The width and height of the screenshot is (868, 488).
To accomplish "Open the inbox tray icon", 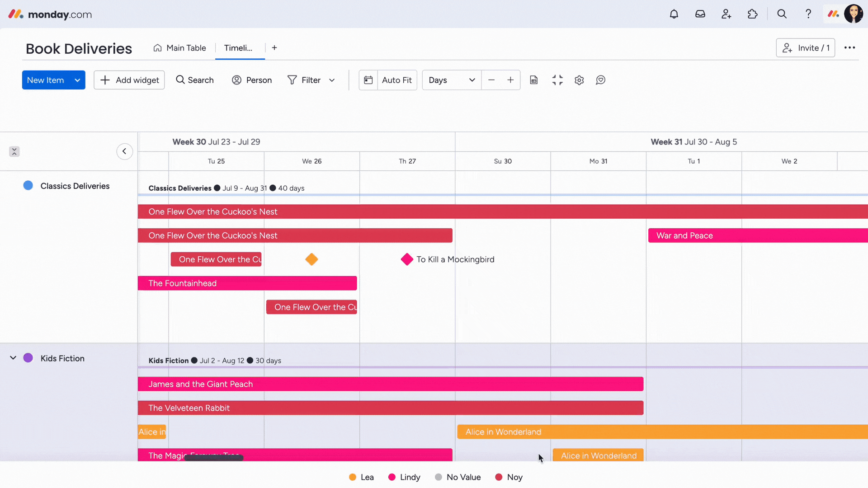I will pos(700,14).
